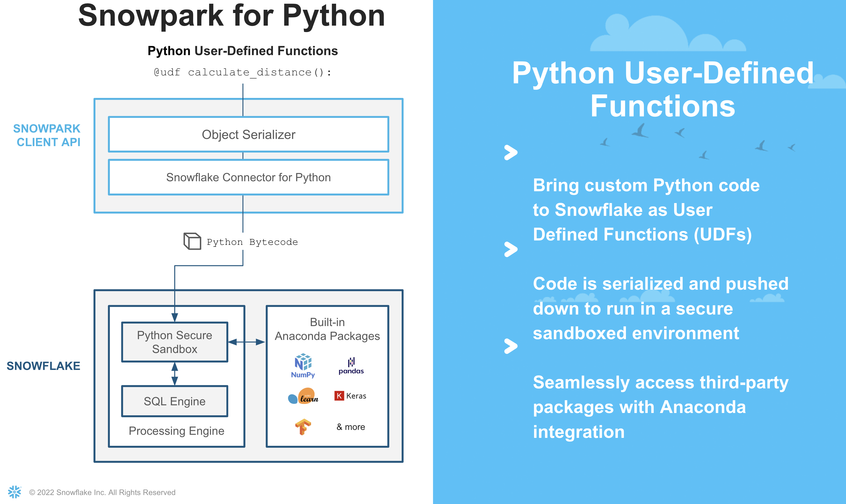Click the TensorFlow logo icon
Image resolution: width=846 pixels, height=504 pixels.
pos(303,427)
